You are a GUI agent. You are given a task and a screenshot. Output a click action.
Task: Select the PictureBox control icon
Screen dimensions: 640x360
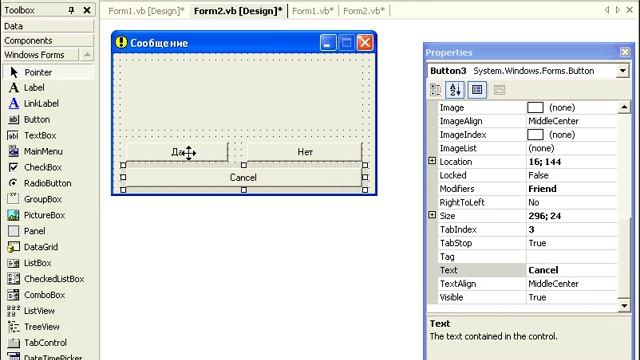tap(13, 215)
